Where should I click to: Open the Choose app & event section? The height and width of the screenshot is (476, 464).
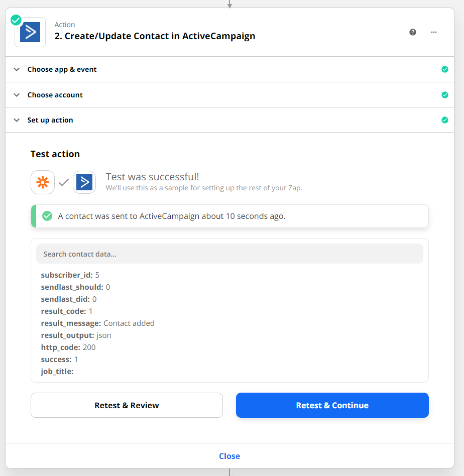229,69
